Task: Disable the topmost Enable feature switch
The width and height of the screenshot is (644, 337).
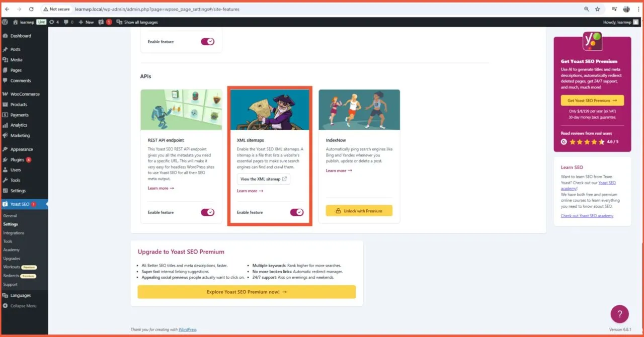Action: pos(208,41)
